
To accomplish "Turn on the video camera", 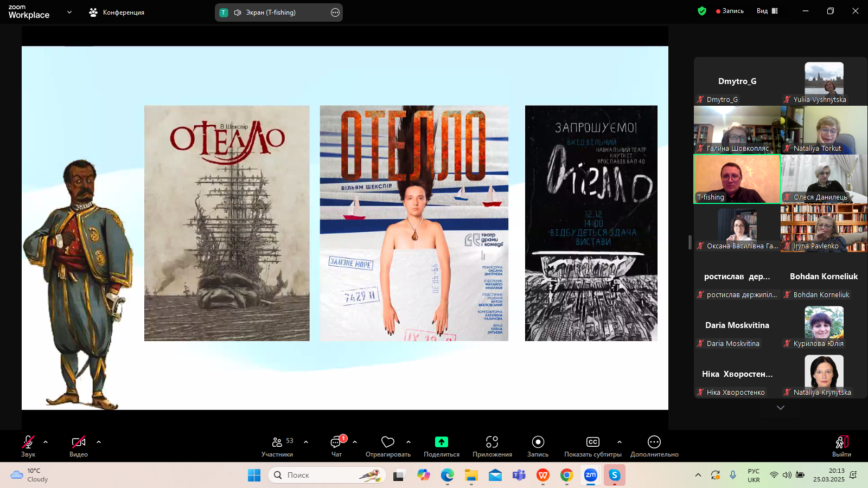I will point(79,442).
